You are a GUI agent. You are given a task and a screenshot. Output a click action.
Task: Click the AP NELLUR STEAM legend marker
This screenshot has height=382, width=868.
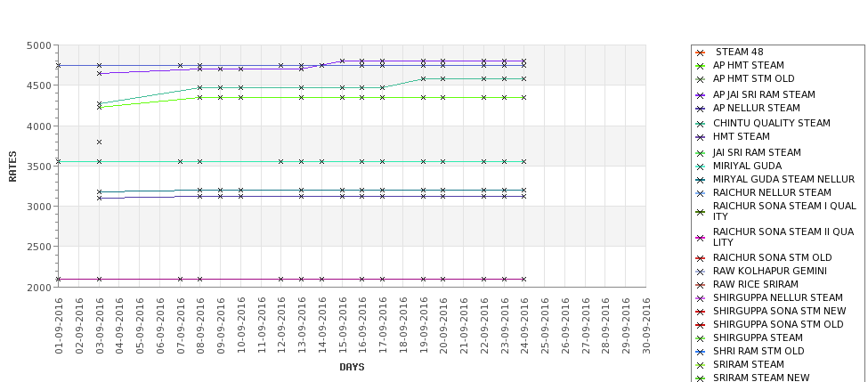click(701, 109)
